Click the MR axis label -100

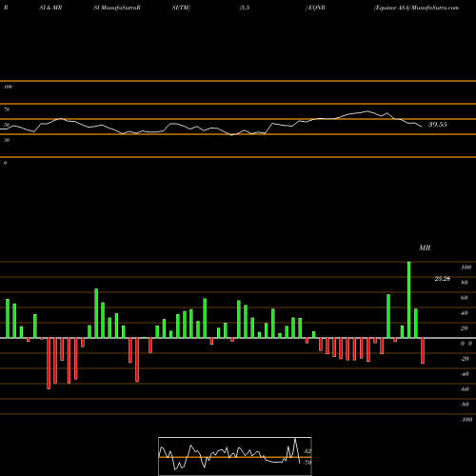pos(466,420)
